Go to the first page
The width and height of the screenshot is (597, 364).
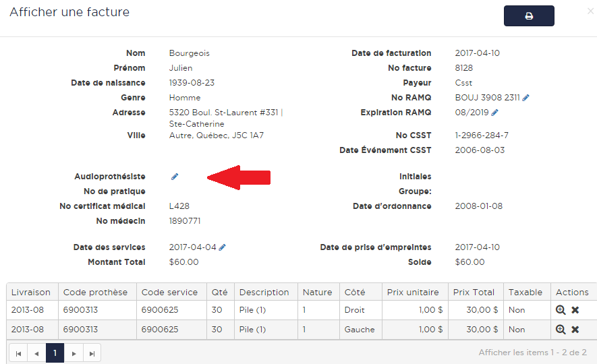[x=18, y=353]
